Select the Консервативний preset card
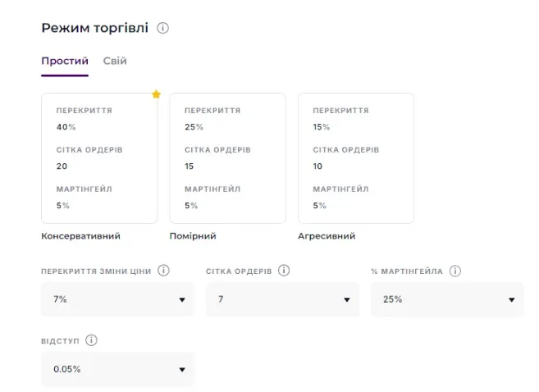The width and height of the screenshot is (539, 392). click(99, 157)
